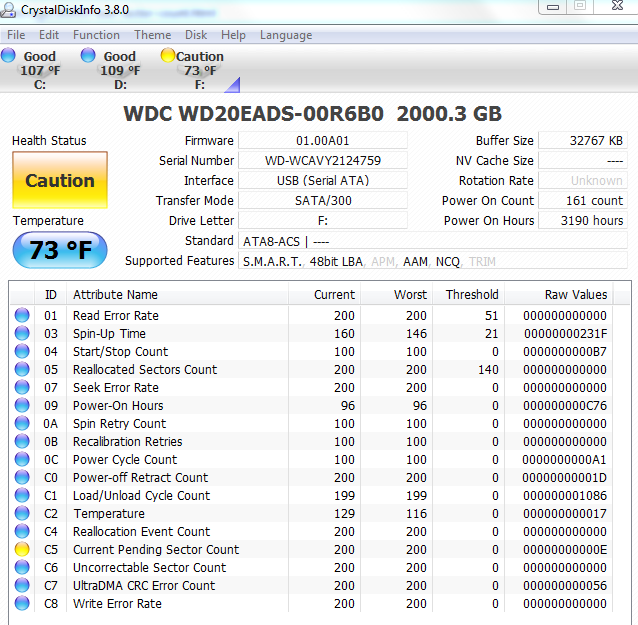
Task: Click status orb for Read Error Rate
Action: point(22,315)
